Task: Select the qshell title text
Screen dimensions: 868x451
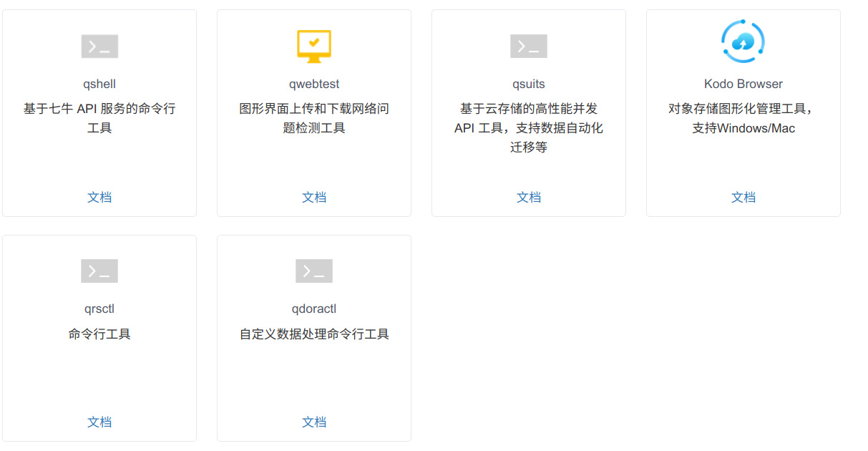Action: (99, 84)
